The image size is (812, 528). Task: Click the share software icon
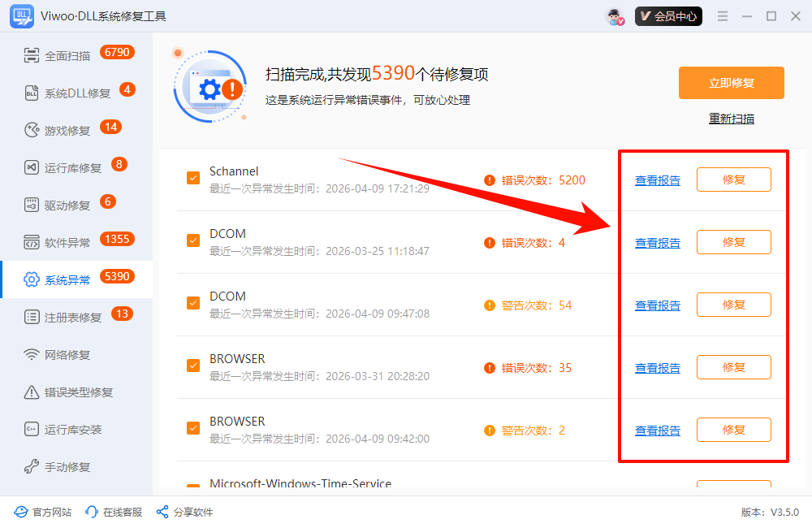[162, 512]
